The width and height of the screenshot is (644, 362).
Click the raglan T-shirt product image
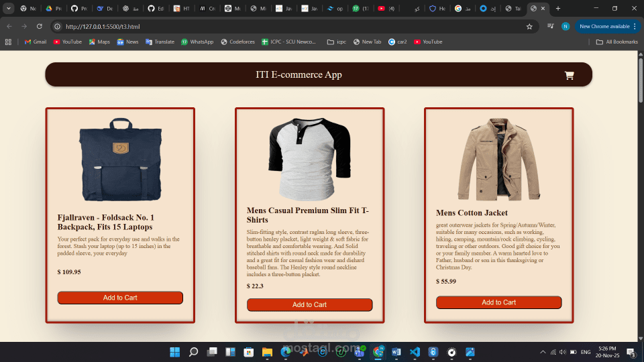click(310, 160)
